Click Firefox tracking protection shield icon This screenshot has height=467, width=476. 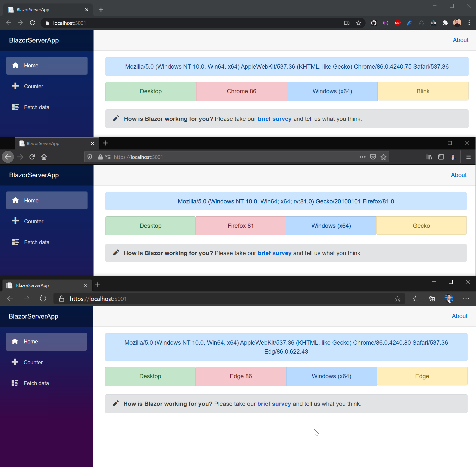point(90,157)
